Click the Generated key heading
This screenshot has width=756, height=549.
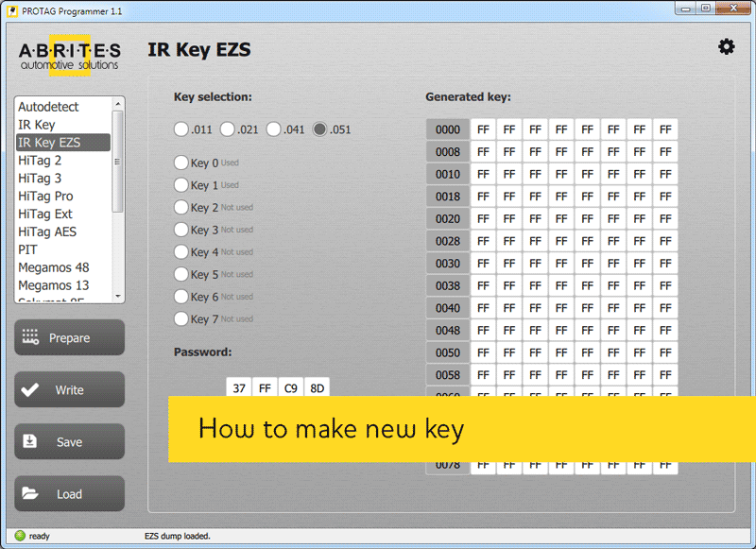click(x=468, y=97)
